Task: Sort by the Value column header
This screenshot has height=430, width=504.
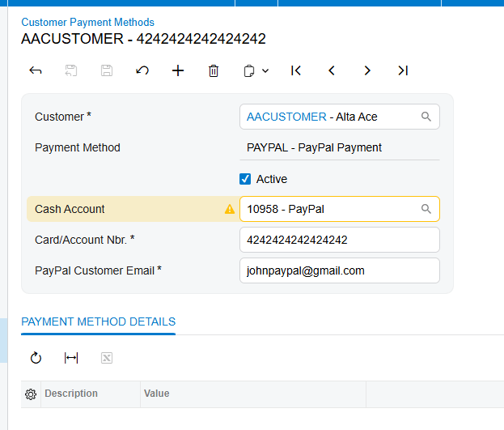Action: pyautogui.click(x=253, y=394)
